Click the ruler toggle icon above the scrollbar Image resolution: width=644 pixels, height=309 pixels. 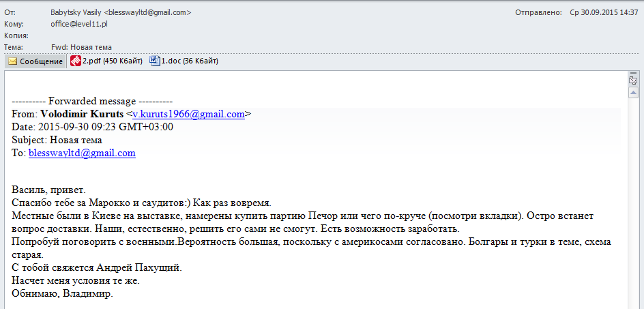[633, 80]
